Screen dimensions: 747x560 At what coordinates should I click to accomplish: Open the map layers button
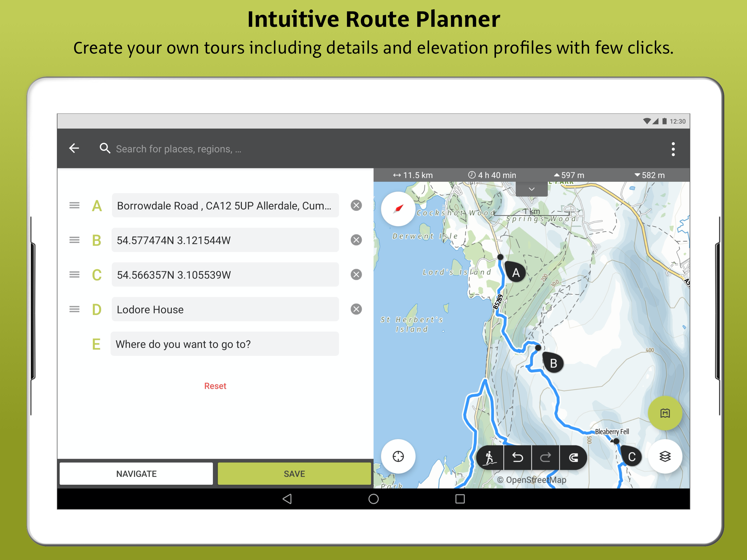tap(665, 457)
